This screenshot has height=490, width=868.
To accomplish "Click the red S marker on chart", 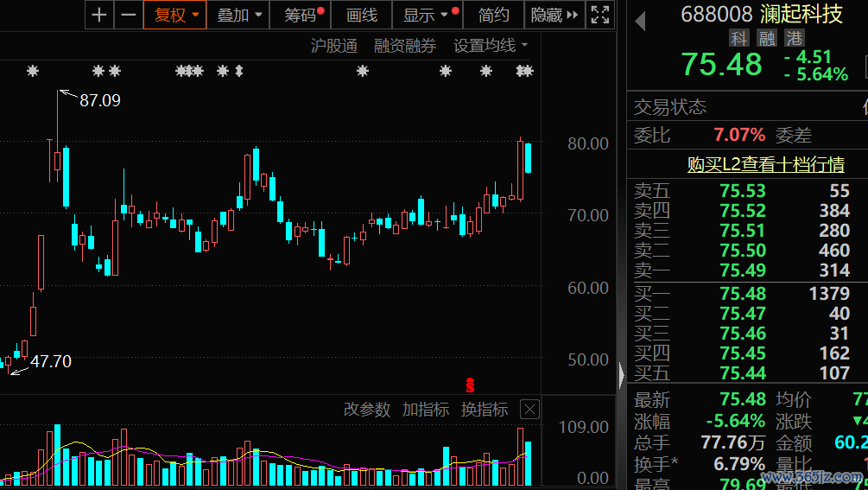I will tap(471, 385).
